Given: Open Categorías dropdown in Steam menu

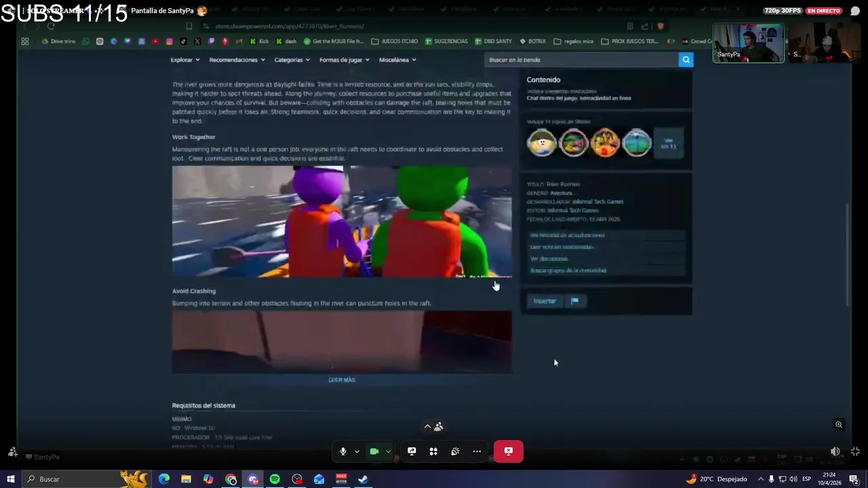Looking at the screenshot, I should click(292, 60).
